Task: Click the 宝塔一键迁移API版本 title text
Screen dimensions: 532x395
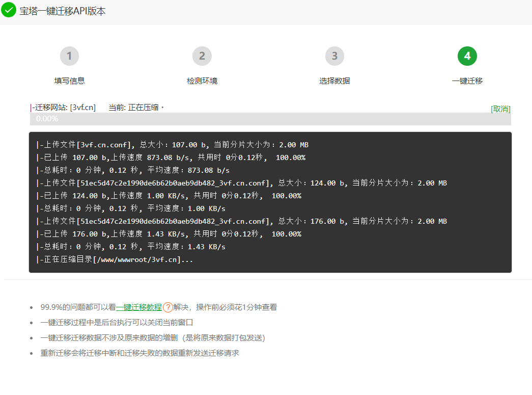Action: [63, 11]
